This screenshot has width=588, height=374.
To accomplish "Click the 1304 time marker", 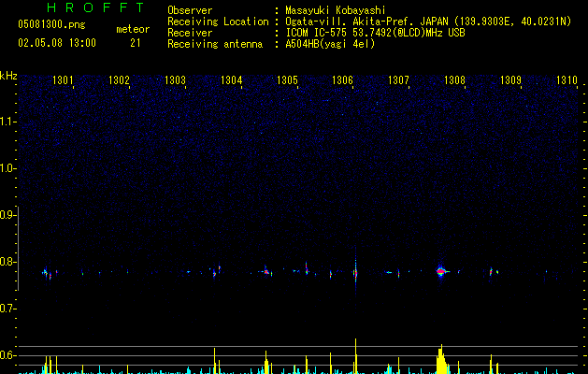I will pos(232,80).
